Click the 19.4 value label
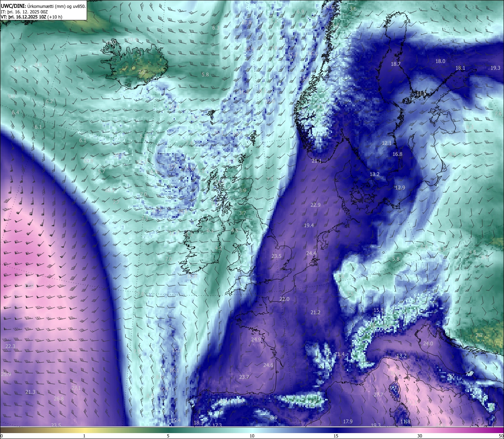Viewport: 504px width, 439px height. point(309,225)
